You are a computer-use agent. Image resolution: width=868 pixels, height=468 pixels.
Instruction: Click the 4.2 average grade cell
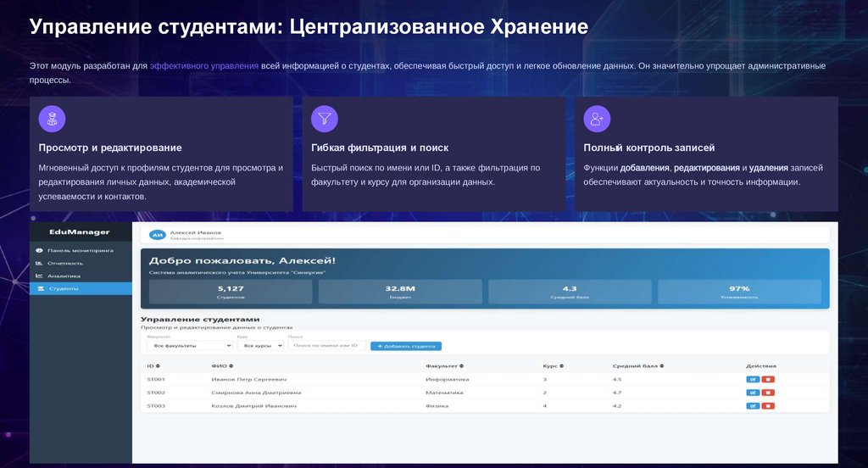tap(617, 406)
